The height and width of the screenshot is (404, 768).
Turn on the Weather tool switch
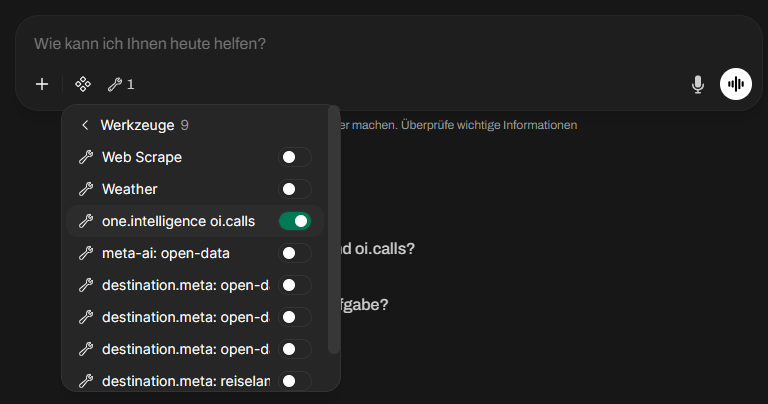pos(294,189)
